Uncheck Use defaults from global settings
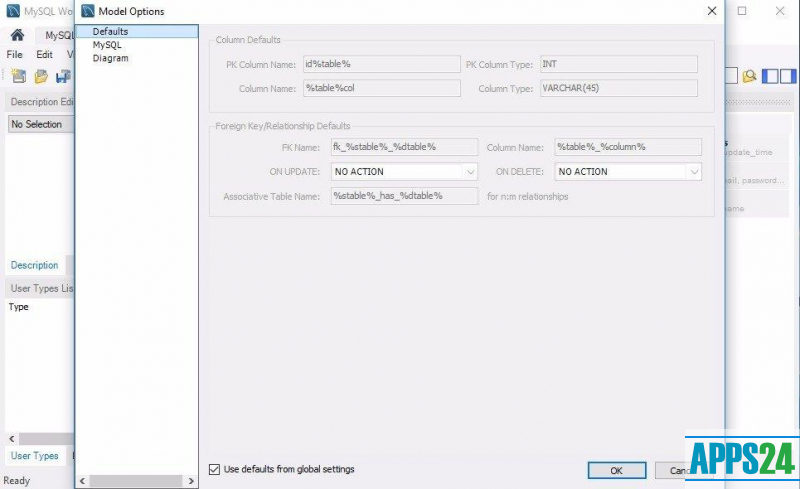The width and height of the screenshot is (800, 489). coord(214,469)
